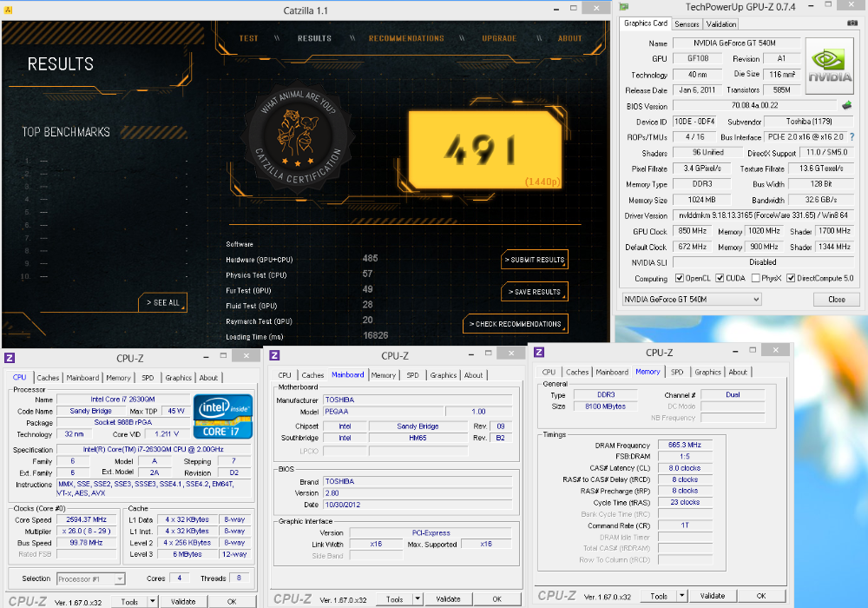Click the GPU-Z title bar app icon
This screenshot has height=608, width=868.
[624, 7]
